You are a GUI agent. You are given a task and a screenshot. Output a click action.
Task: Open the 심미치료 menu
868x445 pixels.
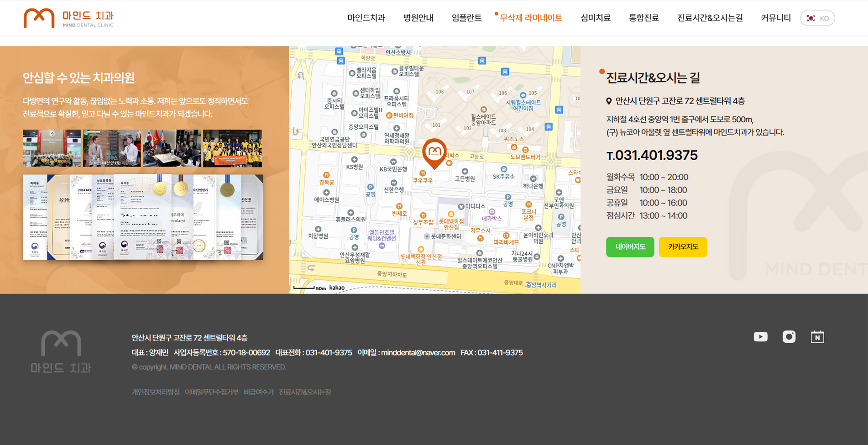pyautogui.click(x=595, y=18)
